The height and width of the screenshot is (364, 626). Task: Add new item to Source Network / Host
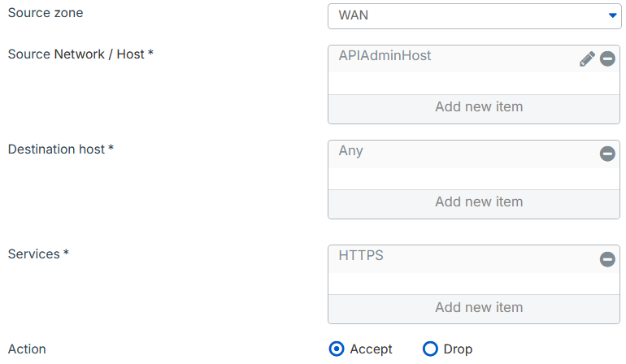pos(478,107)
